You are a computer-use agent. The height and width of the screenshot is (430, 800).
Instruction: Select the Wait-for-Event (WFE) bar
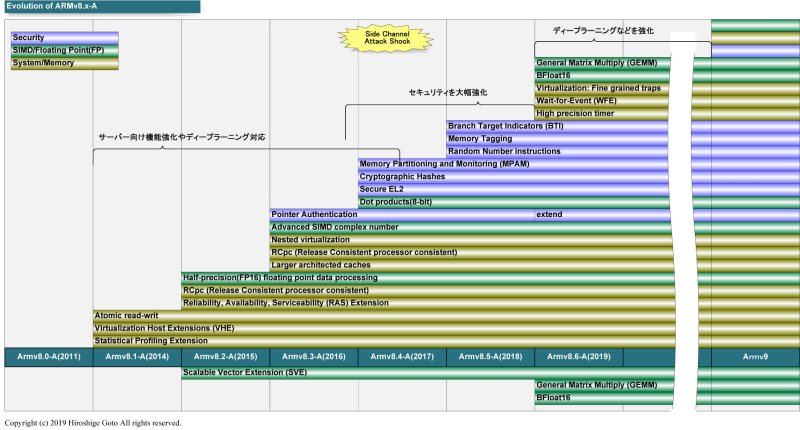click(x=602, y=101)
